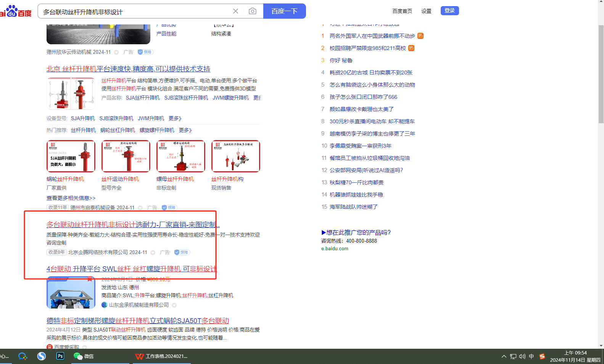Click the page vertical scrollbar thumb

coord(601,74)
